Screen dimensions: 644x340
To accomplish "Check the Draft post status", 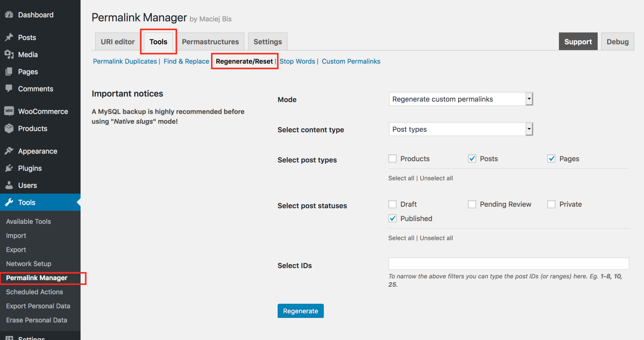I will [x=392, y=204].
